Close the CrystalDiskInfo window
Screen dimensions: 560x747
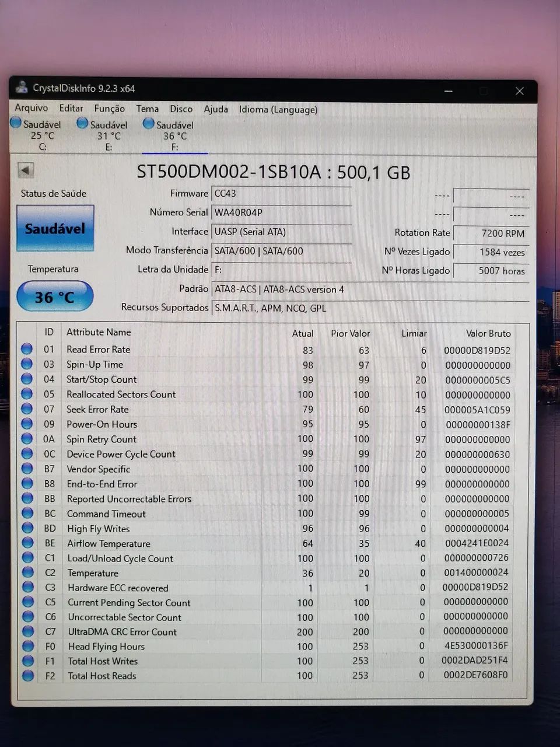pyautogui.click(x=519, y=91)
